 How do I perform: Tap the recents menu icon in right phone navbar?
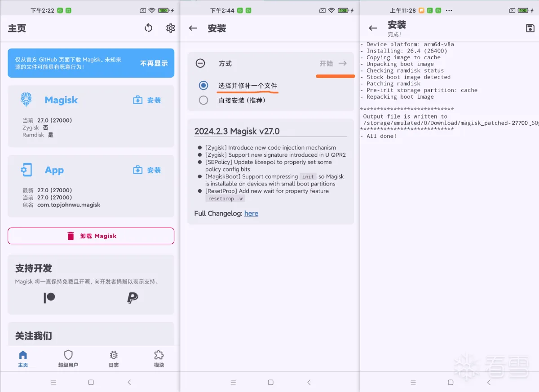click(413, 382)
